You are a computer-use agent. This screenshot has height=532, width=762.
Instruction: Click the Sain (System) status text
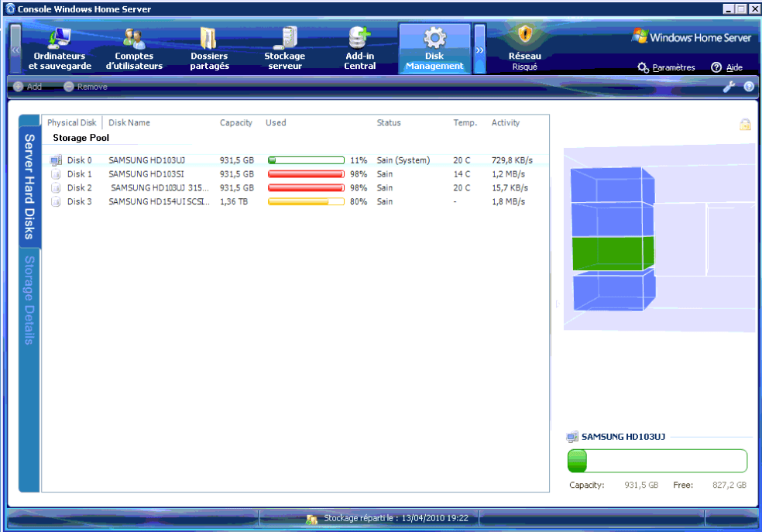[403, 160]
